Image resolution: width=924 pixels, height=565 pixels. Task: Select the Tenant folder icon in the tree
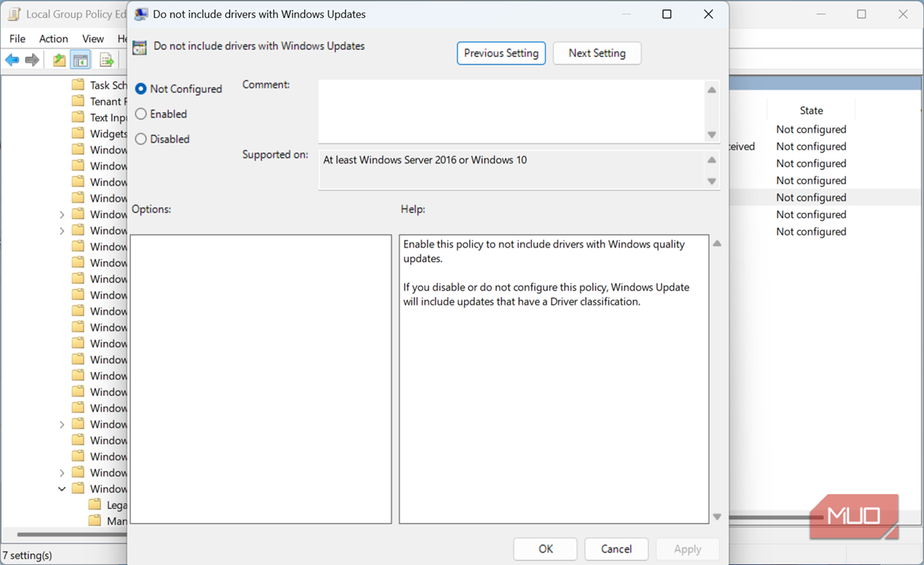click(x=78, y=101)
